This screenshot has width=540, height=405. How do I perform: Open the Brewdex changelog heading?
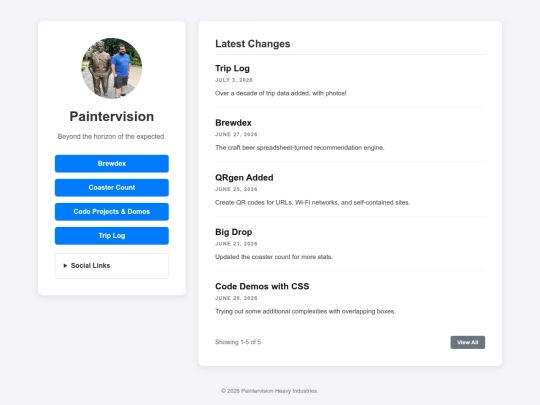[233, 123]
